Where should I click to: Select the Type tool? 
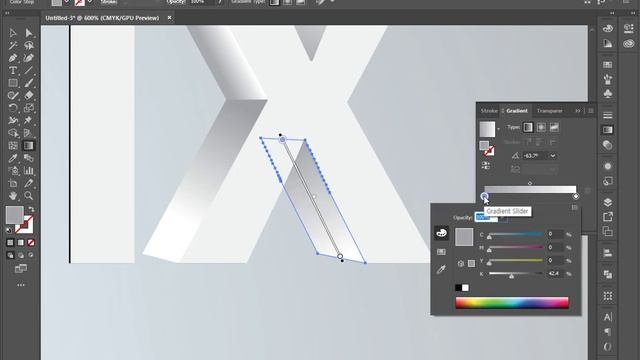click(13, 70)
